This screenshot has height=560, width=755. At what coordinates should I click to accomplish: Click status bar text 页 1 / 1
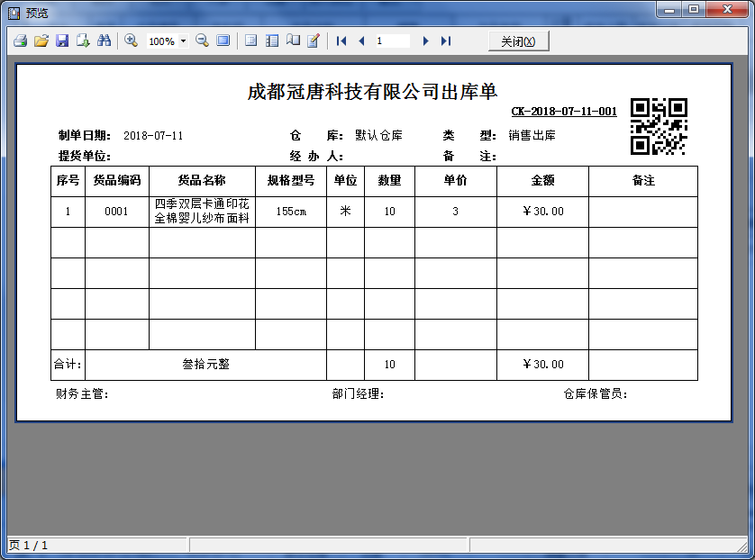pos(29,545)
